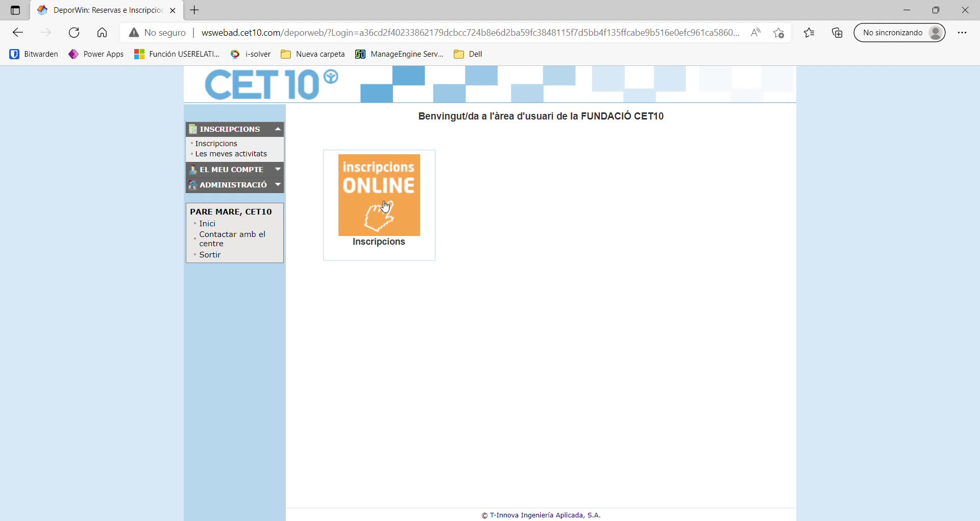Click the browser forward arrow
Viewport: 980px width, 521px height.
pos(46,33)
